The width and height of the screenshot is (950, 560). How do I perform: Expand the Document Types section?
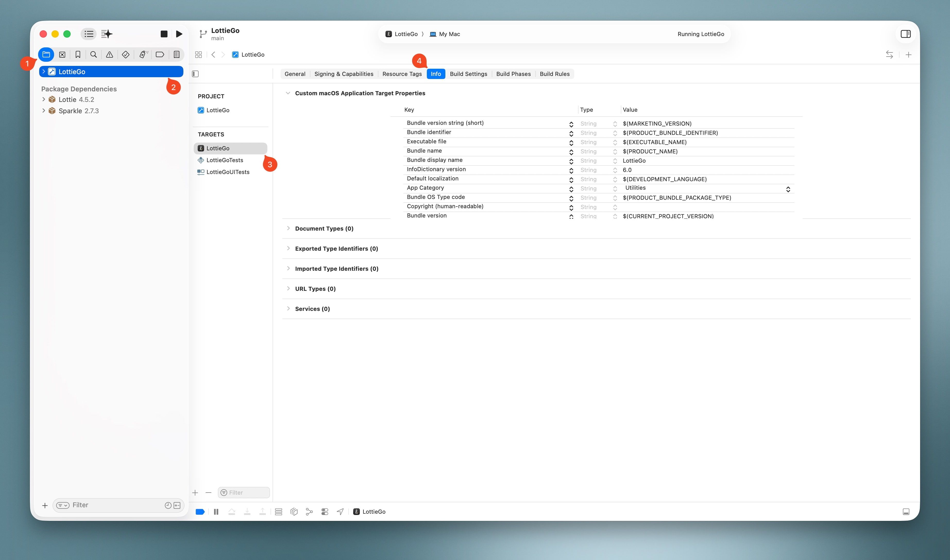(x=288, y=228)
